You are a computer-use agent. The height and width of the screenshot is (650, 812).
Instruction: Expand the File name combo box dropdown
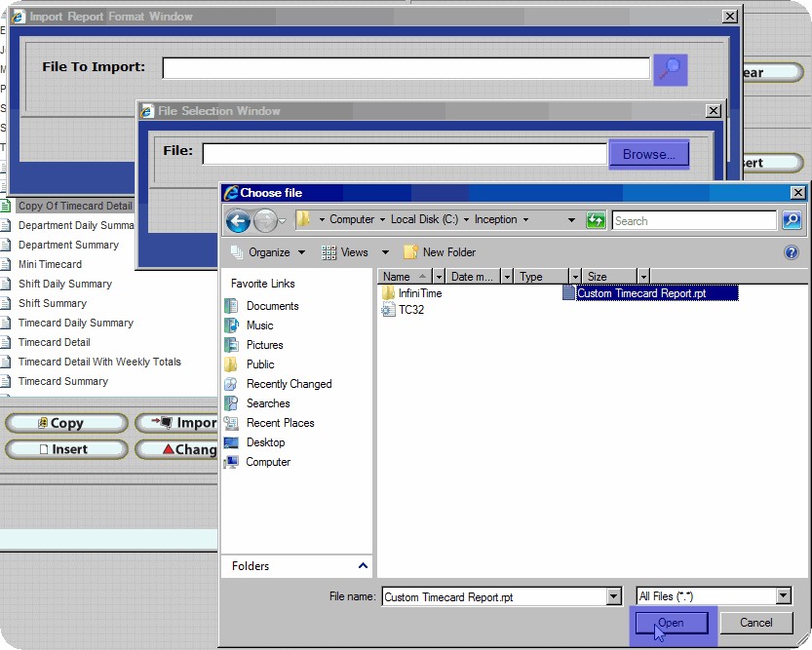(x=614, y=597)
